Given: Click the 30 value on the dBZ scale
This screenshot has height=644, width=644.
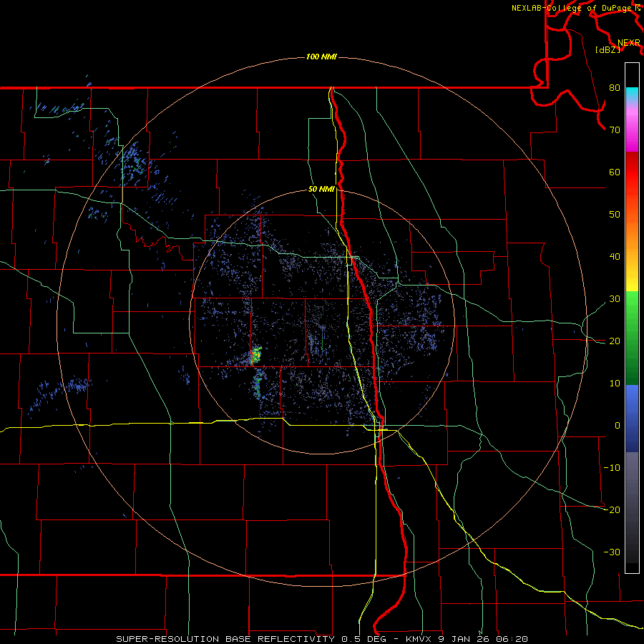Looking at the screenshot, I should point(615,298).
